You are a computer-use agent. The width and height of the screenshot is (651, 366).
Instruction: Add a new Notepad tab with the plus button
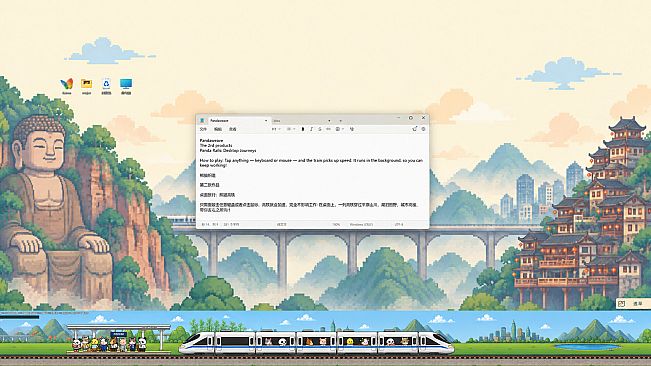340,121
